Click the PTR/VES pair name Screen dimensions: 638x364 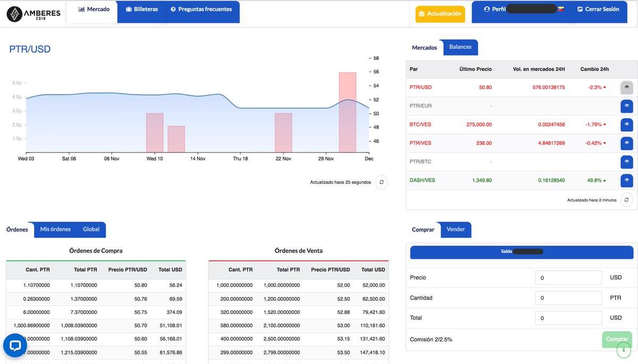[x=421, y=143]
